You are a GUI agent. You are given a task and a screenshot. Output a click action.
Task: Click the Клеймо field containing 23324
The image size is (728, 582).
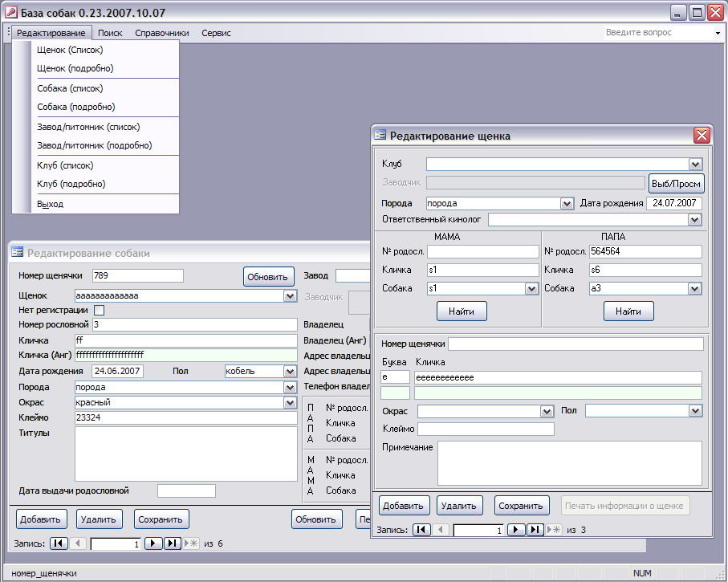(185, 417)
